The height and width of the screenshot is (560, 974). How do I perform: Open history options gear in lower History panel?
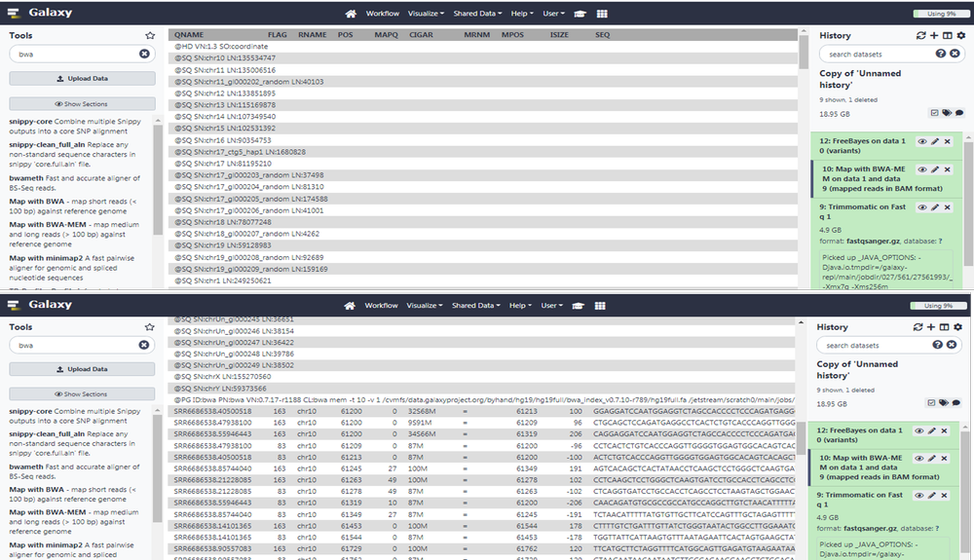point(957,326)
